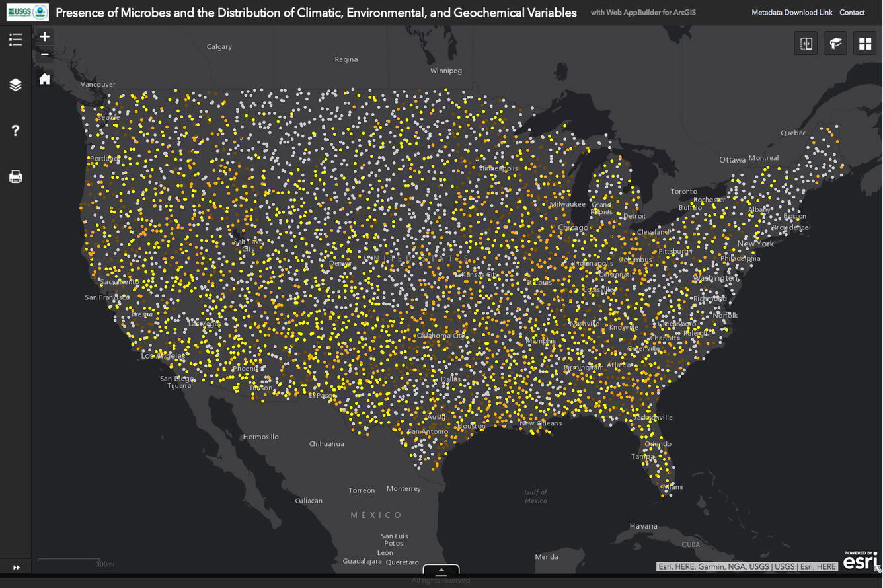Activate the Swipe layer comparison tool
Image resolution: width=883 pixels, height=588 pixels.
pyautogui.click(x=806, y=44)
